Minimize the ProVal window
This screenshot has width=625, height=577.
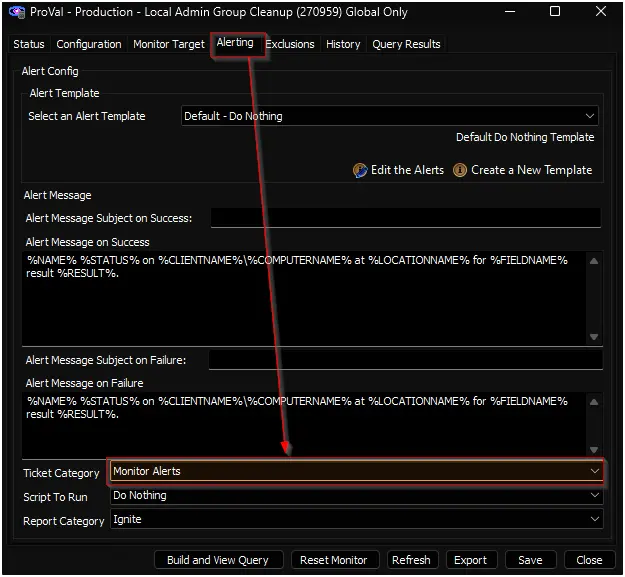[510, 12]
